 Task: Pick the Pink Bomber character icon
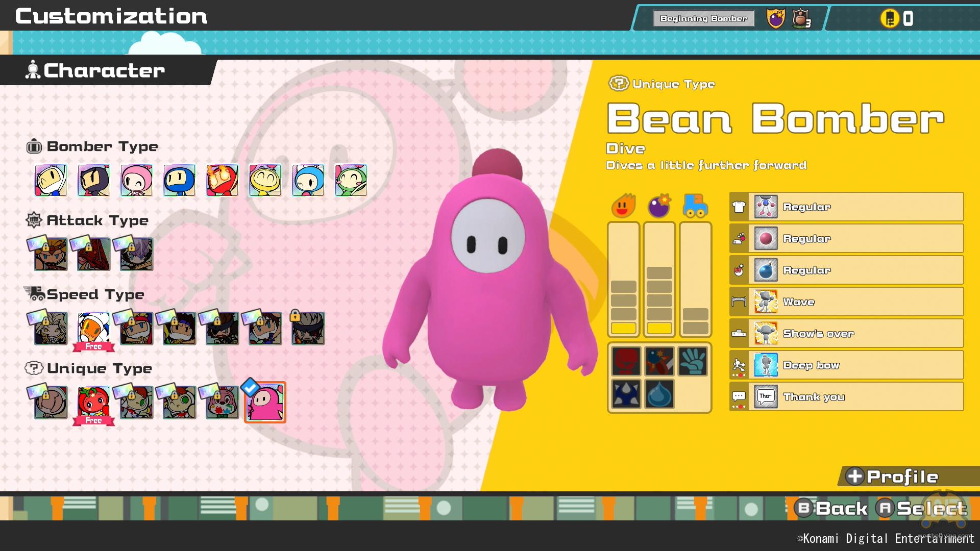136,180
